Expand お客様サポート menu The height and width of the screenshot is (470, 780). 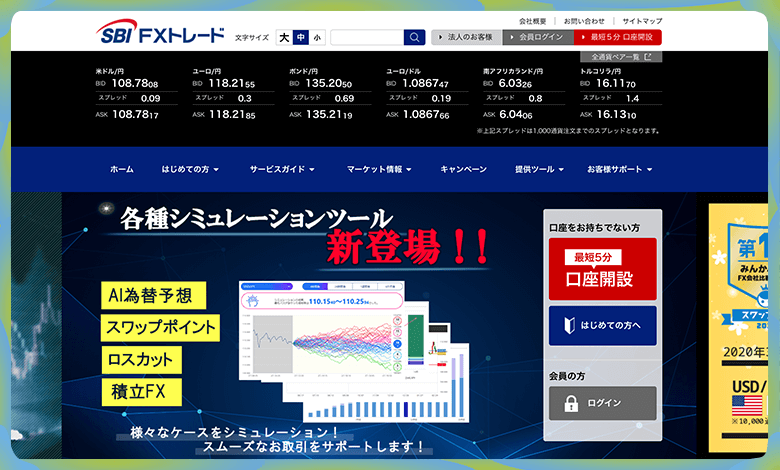click(x=620, y=169)
